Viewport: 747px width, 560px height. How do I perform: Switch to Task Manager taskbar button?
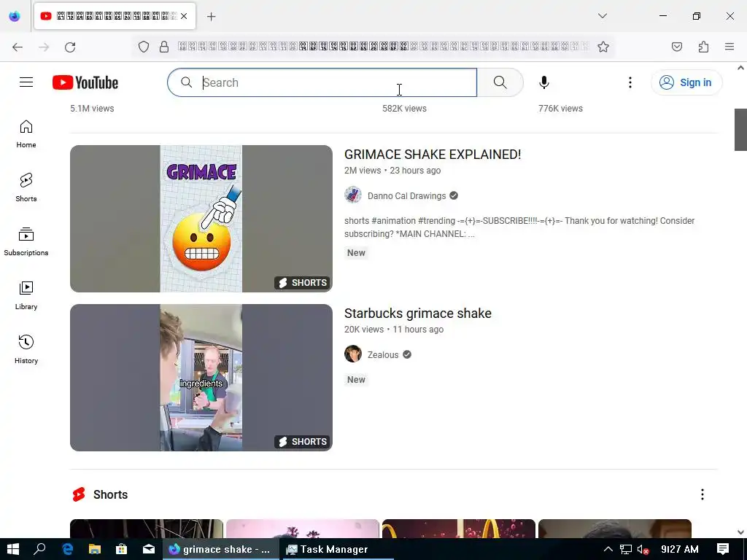(x=337, y=549)
